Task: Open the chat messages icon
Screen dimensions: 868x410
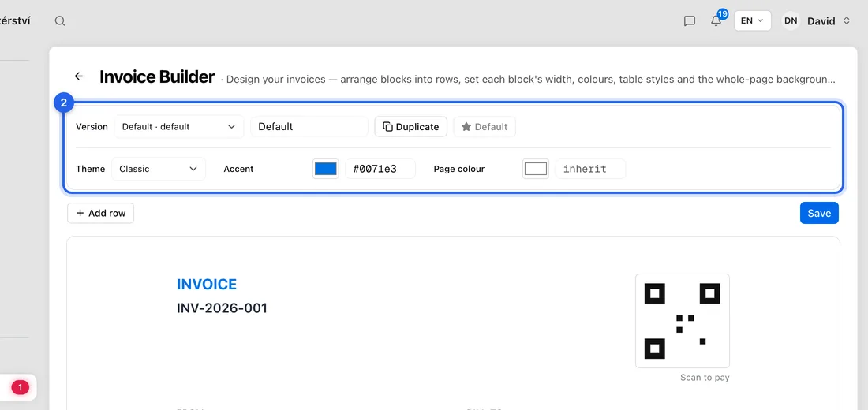Action: click(x=689, y=21)
